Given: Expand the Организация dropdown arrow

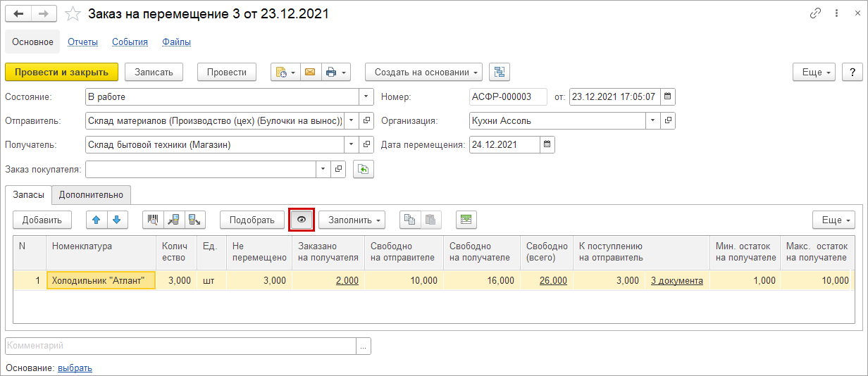Looking at the screenshot, I should click(x=653, y=120).
